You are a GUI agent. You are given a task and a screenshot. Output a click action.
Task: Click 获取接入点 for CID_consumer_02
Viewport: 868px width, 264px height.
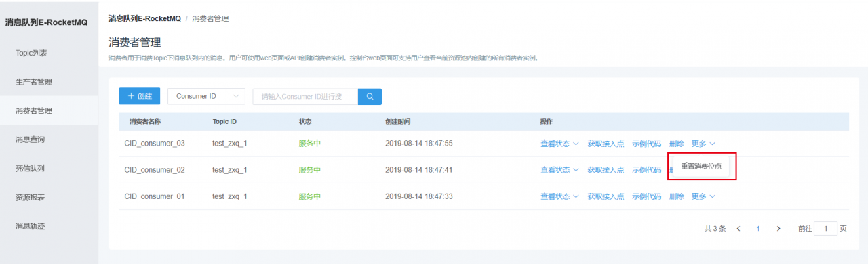pyautogui.click(x=606, y=170)
